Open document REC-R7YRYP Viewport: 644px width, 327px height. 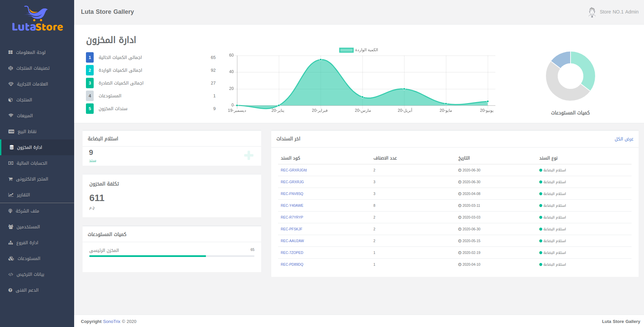292,217
